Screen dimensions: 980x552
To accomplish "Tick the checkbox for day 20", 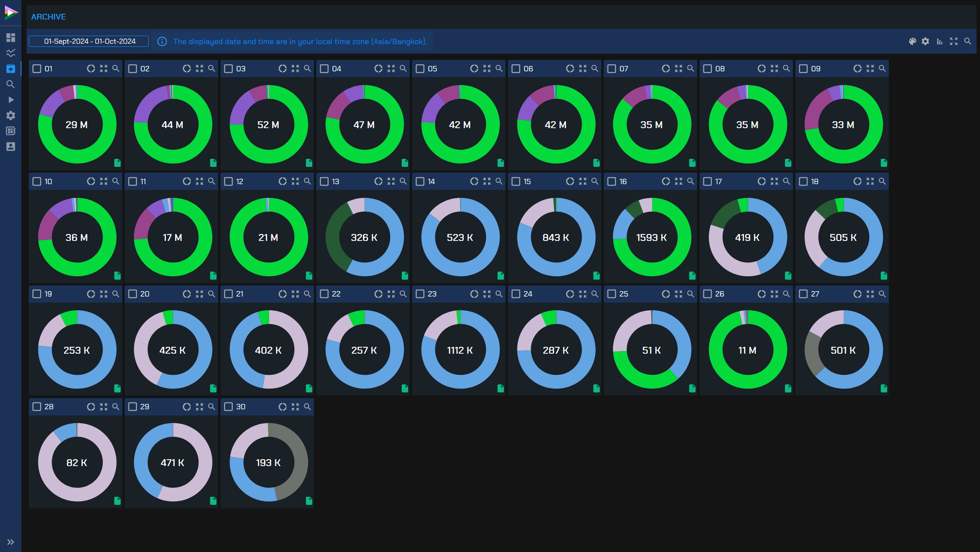I will (133, 294).
